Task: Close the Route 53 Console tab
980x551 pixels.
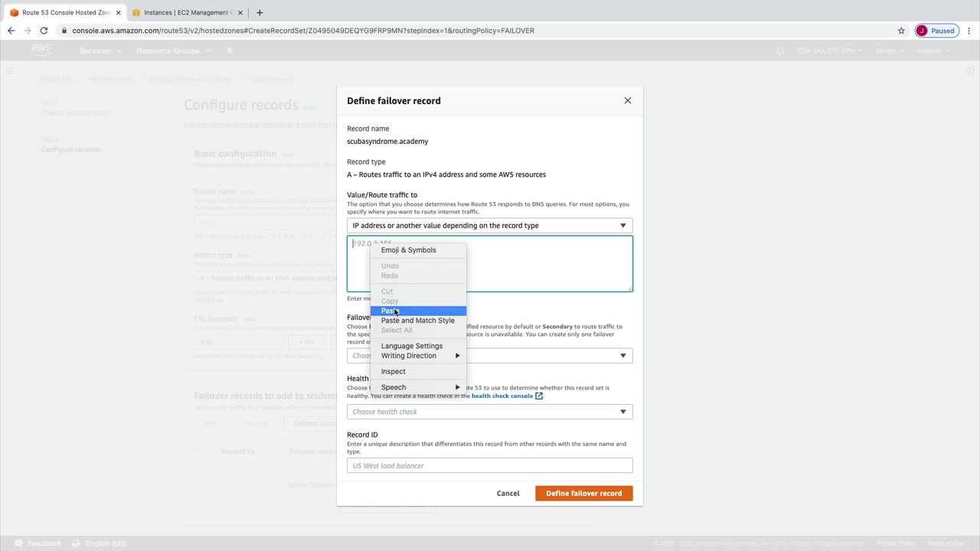Action: (x=118, y=12)
